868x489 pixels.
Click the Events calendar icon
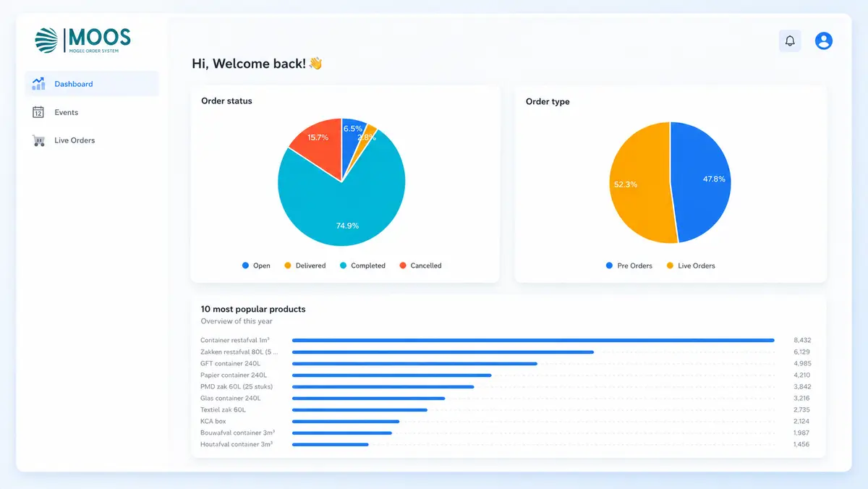click(38, 112)
